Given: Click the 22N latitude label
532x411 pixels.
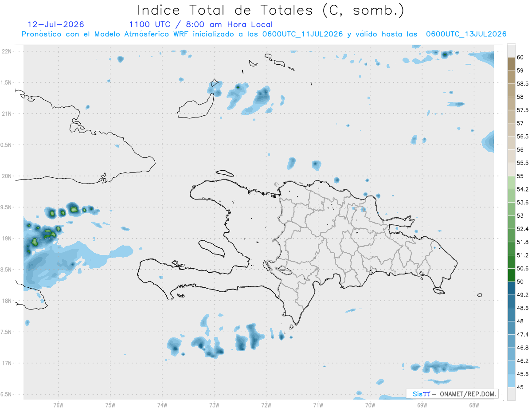Looking at the screenshot, I should click(x=7, y=51).
